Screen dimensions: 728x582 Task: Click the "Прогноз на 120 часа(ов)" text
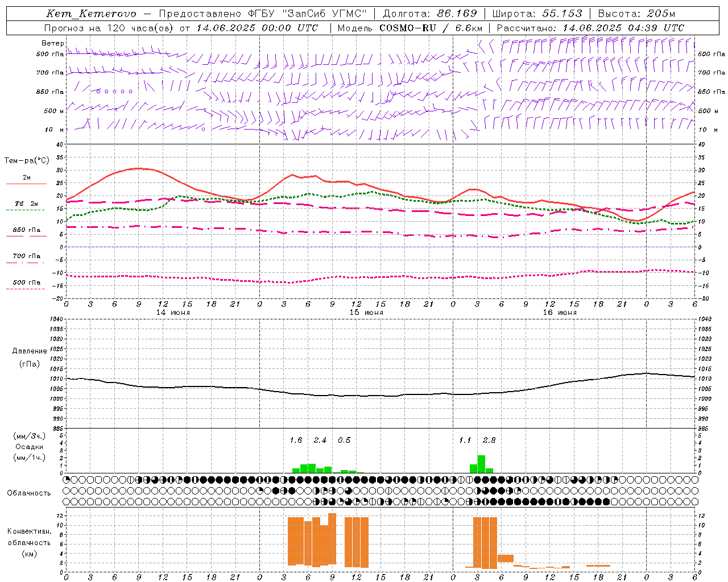pos(109,28)
